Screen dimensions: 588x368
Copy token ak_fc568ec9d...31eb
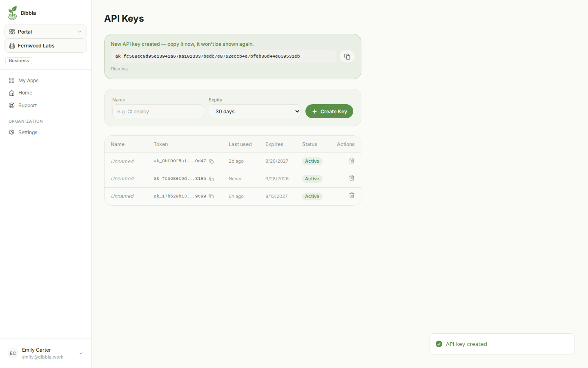pos(212,179)
